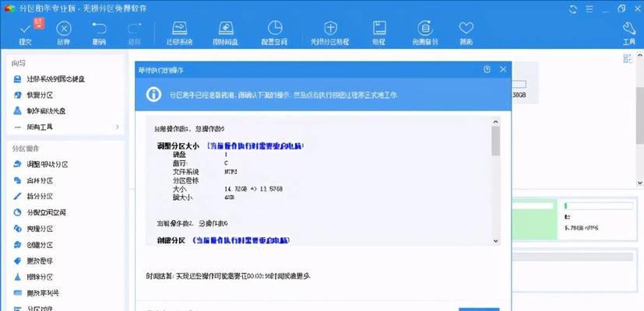Screen dimensions: 644x311
Task: Click the Create Partition (创建分区) operation heading
Action: [171, 240]
